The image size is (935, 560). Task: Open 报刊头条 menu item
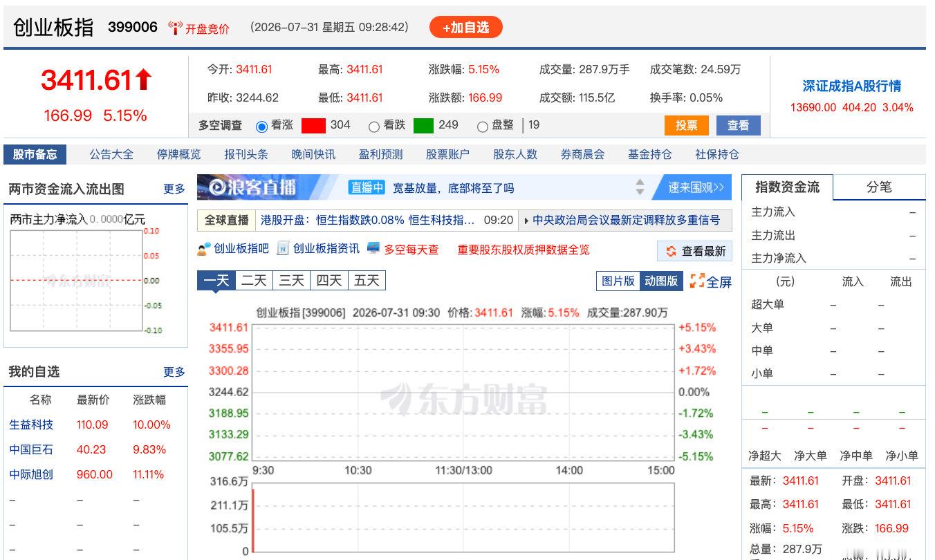tap(246, 154)
